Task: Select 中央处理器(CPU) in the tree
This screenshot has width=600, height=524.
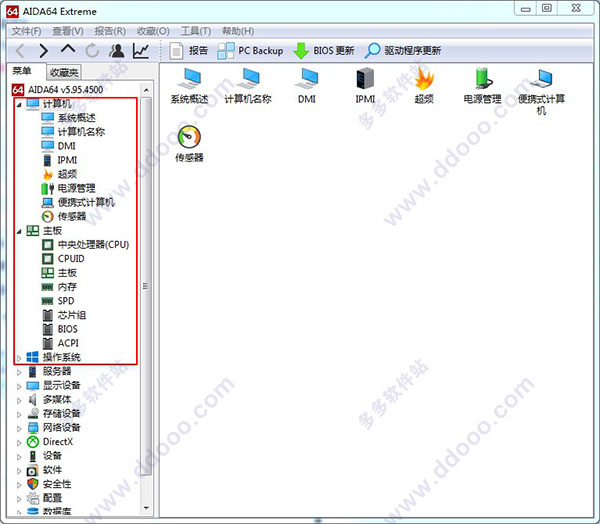Action: tap(85, 245)
